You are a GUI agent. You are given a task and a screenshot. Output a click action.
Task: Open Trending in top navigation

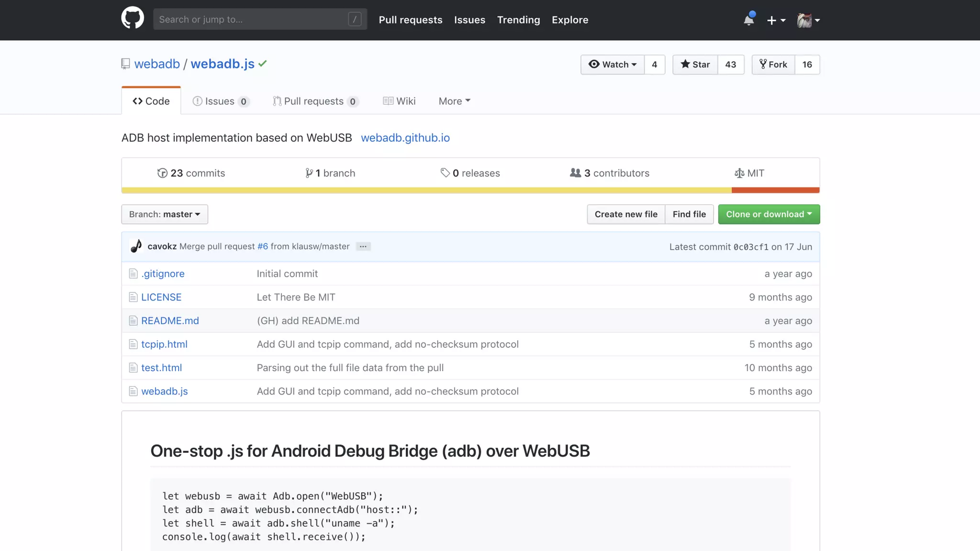(518, 20)
